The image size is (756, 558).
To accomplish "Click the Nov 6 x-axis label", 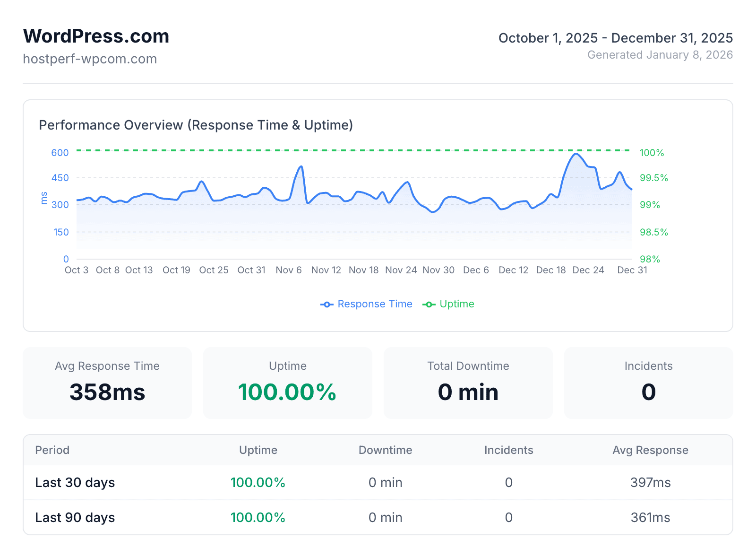I will [x=288, y=270].
